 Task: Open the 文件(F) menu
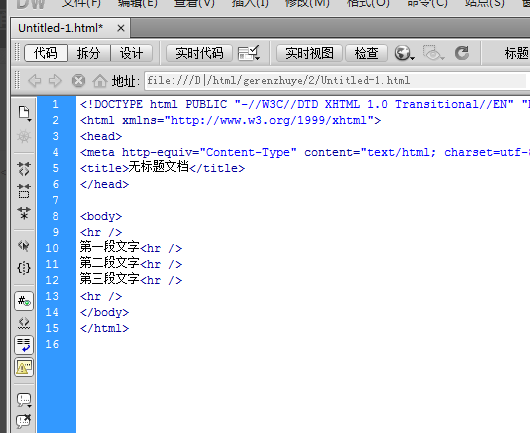point(81,3)
